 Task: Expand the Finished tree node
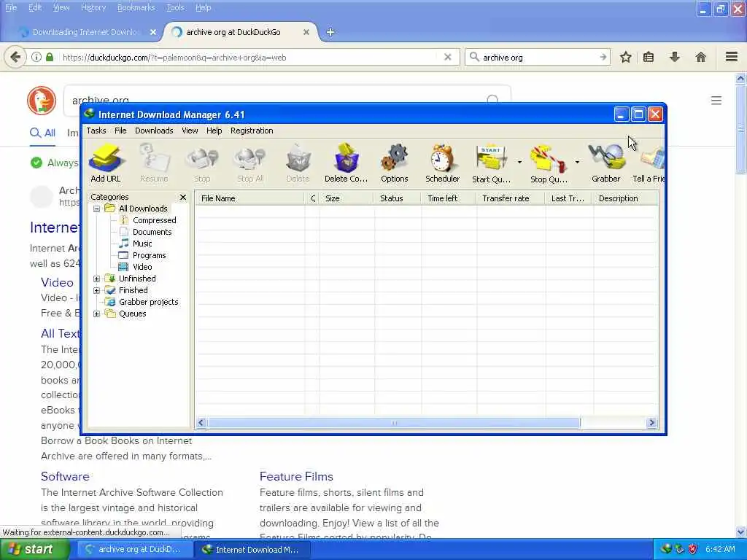tap(97, 290)
